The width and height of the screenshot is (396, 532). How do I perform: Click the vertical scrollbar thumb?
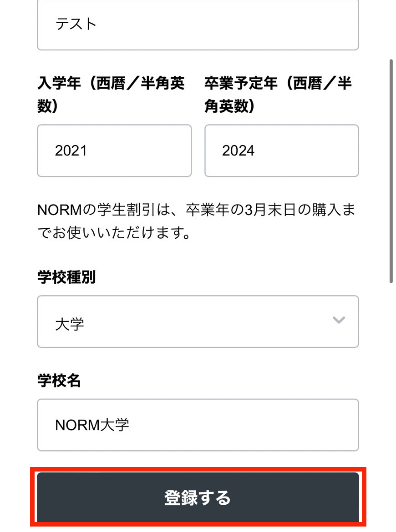pyautogui.click(x=391, y=171)
